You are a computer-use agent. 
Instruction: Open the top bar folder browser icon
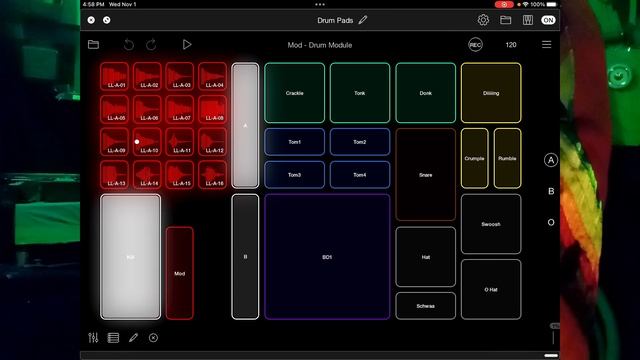point(506,20)
